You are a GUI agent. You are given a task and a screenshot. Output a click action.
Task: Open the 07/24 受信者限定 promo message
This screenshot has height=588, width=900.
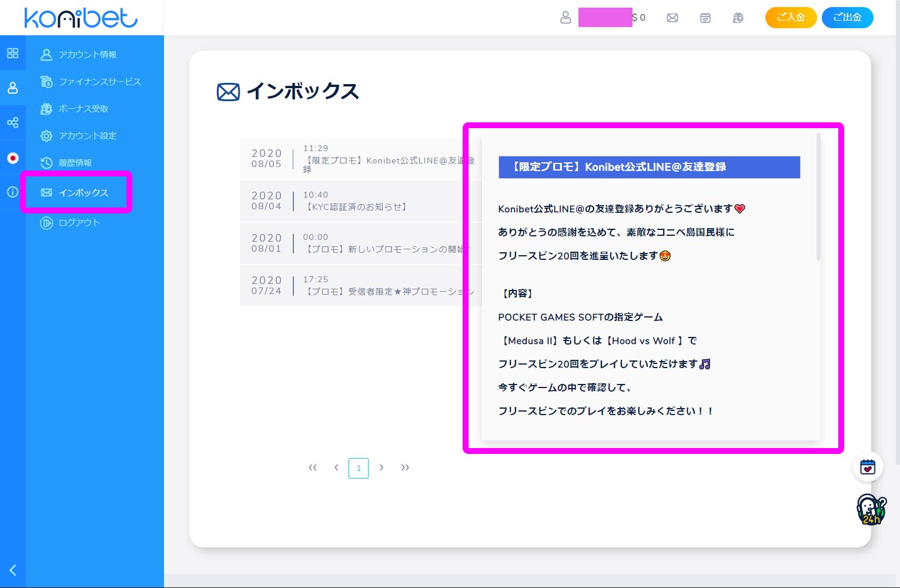coord(360,286)
